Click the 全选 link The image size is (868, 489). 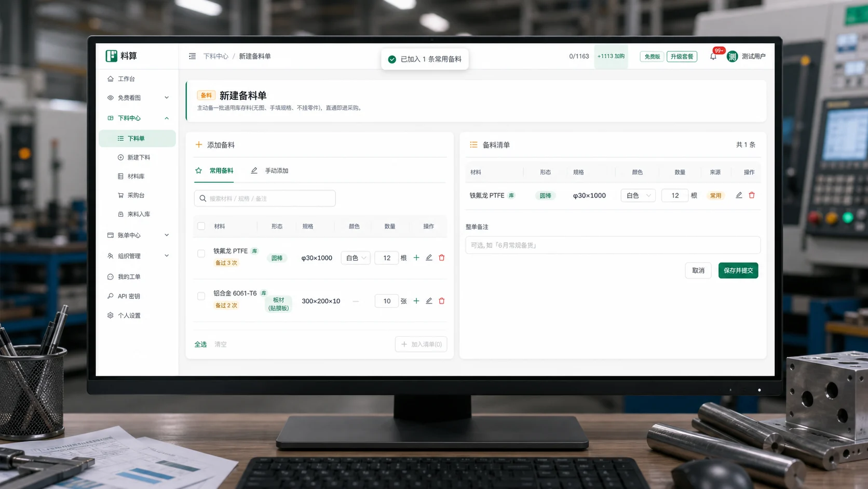tap(201, 345)
